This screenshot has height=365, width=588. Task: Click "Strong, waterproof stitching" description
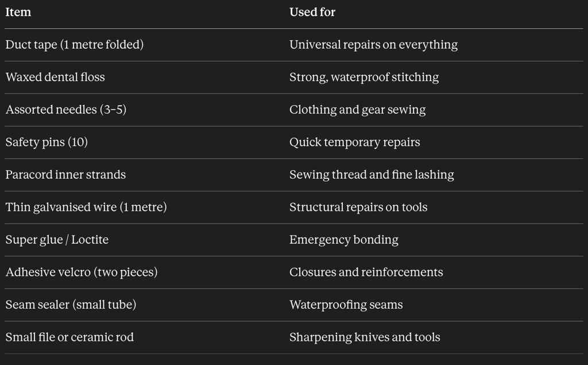[x=364, y=77]
